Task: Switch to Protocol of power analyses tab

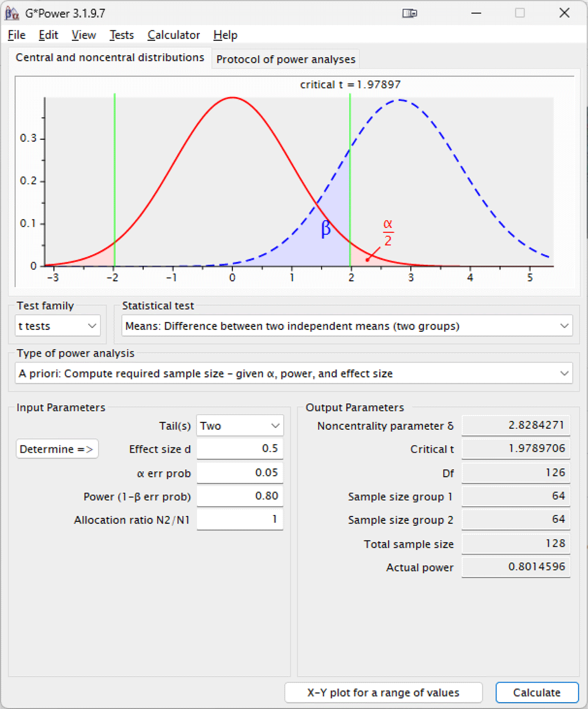Action: [286, 59]
